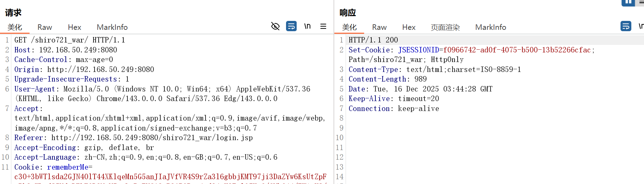
Task: Open the response MarkInfo tab
Action: pyautogui.click(x=491, y=27)
